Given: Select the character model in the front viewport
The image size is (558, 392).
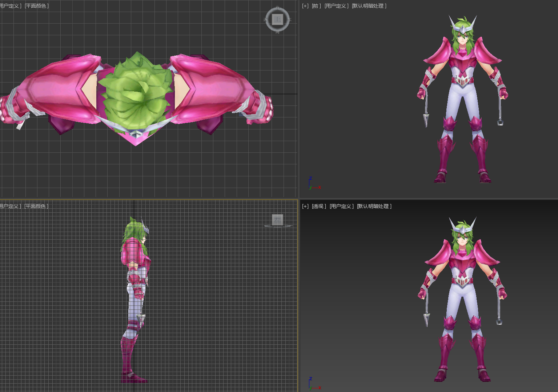Looking at the screenshot, I should [x=462, y=98].
